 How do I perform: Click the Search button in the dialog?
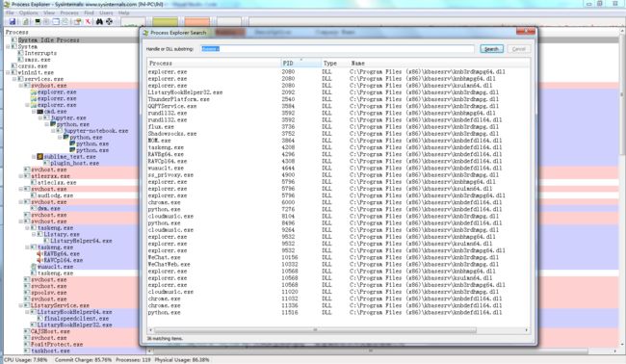tap(491, 49)
